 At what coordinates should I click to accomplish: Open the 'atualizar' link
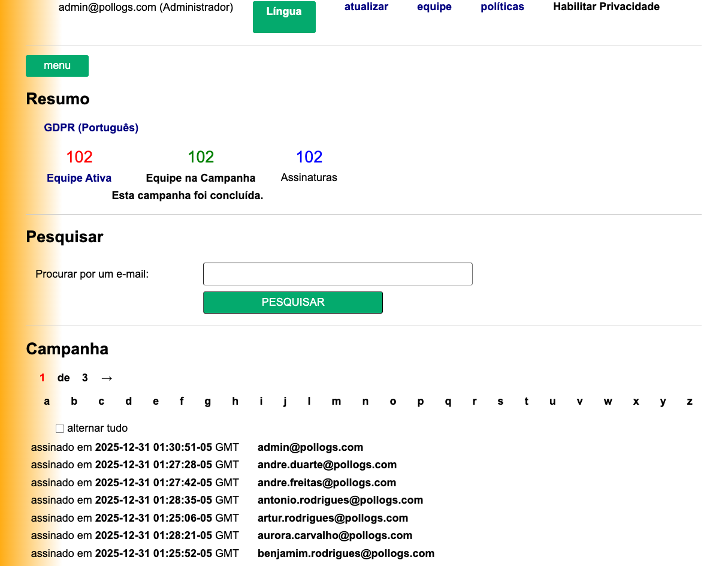[366, 7]
